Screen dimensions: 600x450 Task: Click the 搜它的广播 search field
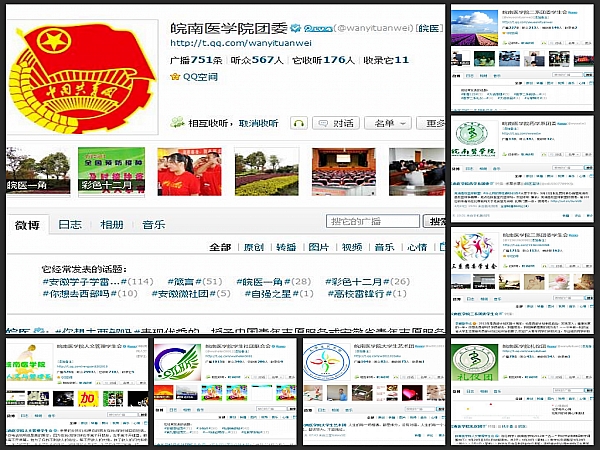pyautogui.click(x=373, y=221)
